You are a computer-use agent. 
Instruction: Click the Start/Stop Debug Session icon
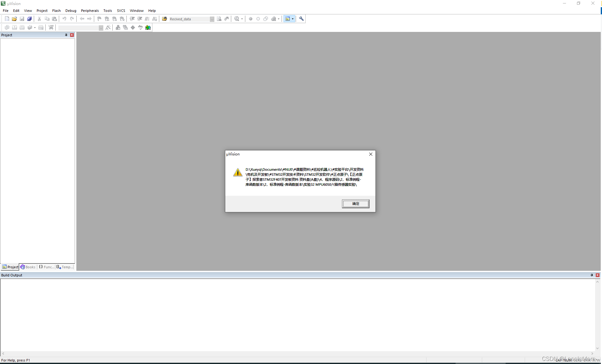pos(237,19)
